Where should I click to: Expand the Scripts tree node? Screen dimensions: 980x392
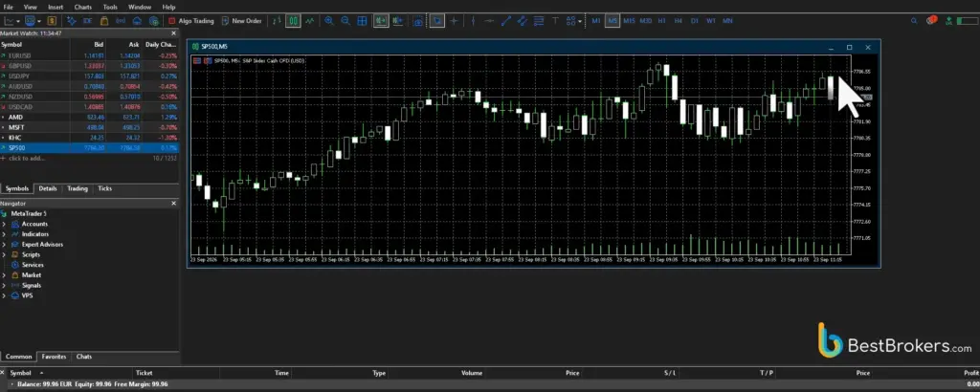[4, 254]
